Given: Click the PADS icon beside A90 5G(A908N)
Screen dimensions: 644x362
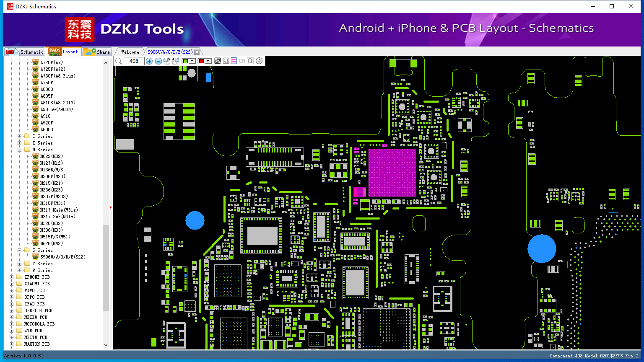Looking at the screenshot, I should click(x=35, y=109).
